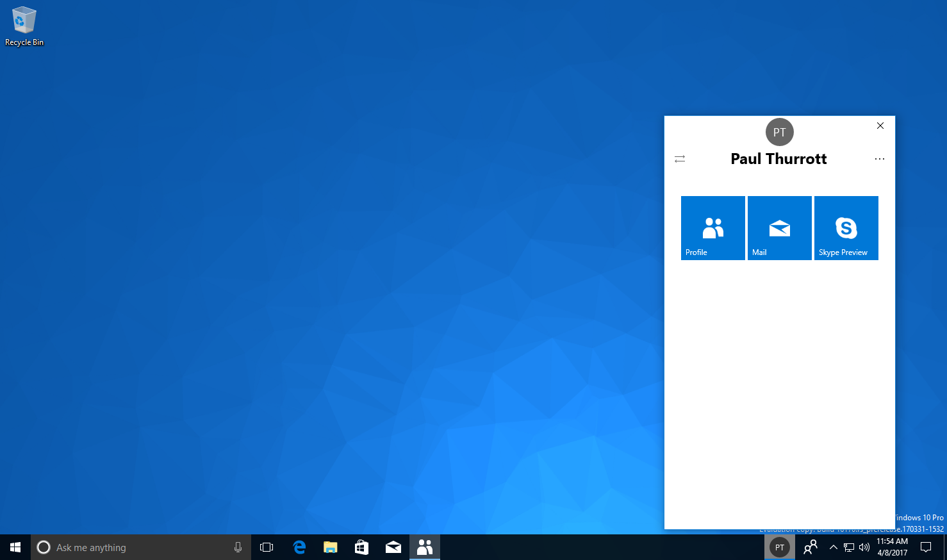947x560 pixels.
Task: Open Action Center from the taskbar
Action: 926,547
